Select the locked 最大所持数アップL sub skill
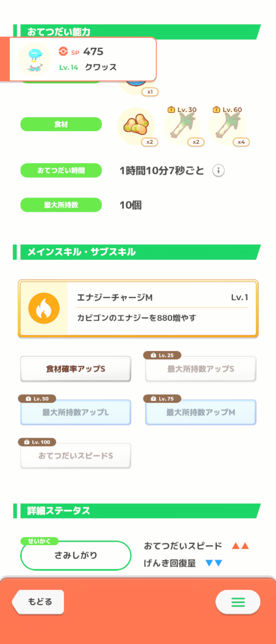The width and height of the screenshot is (276, 644). 76,412
